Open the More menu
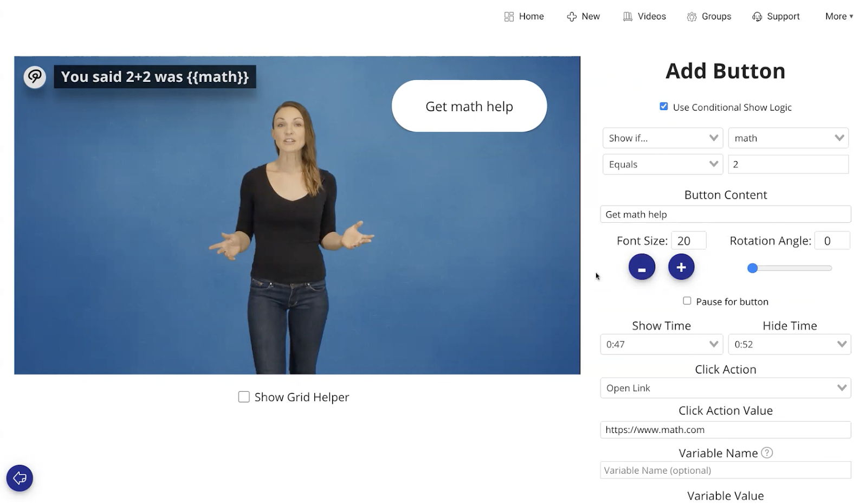The image size is (867, 504). click(839, 16)
